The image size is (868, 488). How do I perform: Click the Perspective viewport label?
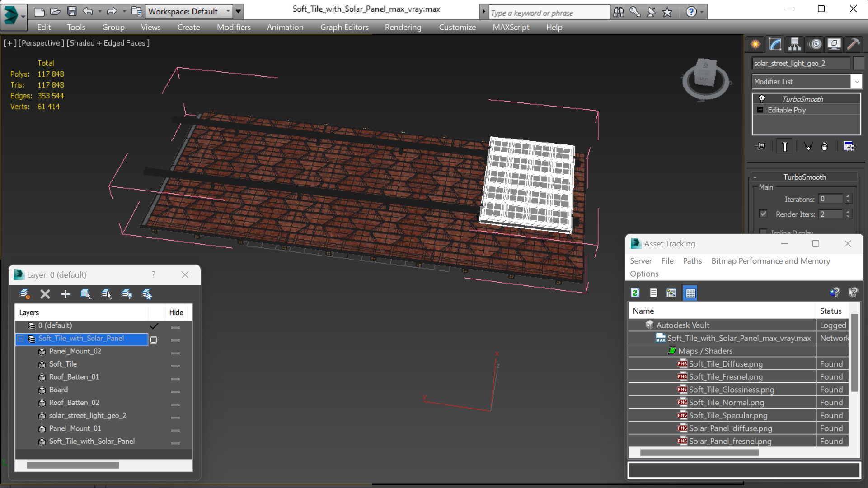tap(41, 43)
